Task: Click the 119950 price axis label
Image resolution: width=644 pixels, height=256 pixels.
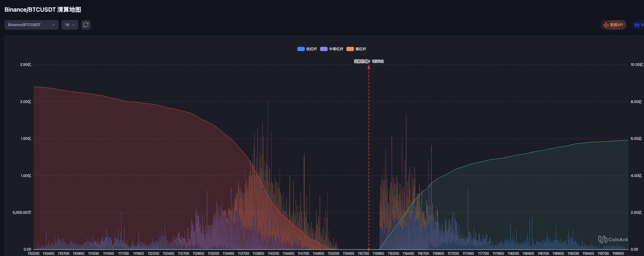Action: click(x=619, y=253)
